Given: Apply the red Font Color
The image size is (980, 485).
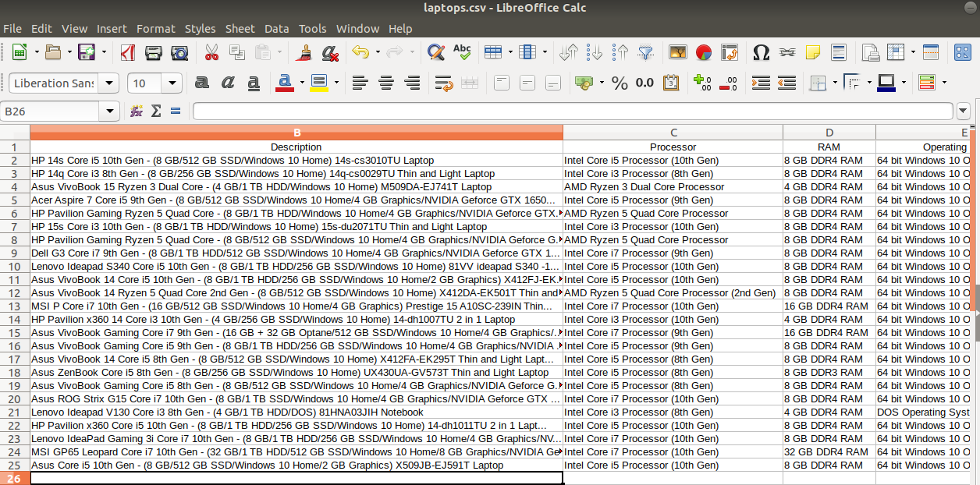Looking at the screenshot, I should click(286, 83).
